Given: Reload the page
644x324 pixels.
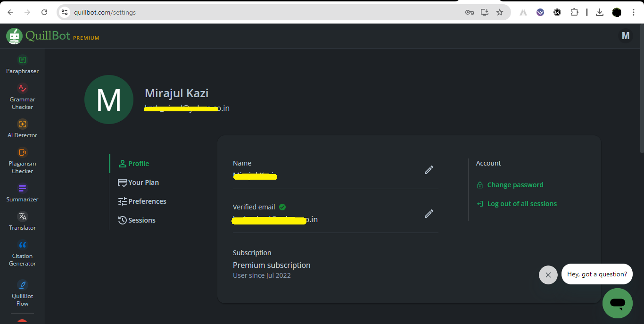Looking at the screenshot, I should (44, 12).
